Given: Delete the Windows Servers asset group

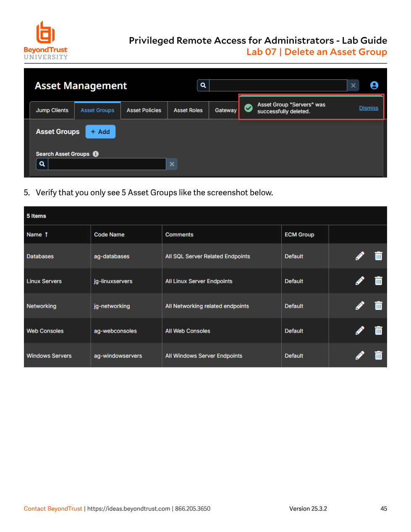Looking at the screenshot, I should pyautogui.click(x=378, y=356).
